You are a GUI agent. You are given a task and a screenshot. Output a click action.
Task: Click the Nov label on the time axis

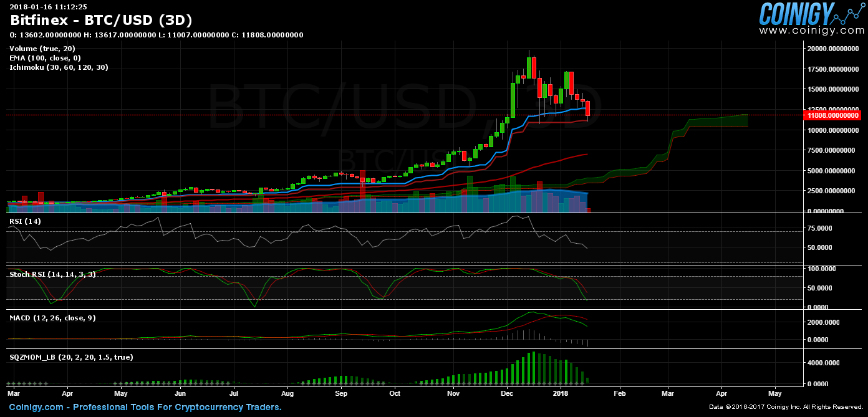tap(453, 394)
